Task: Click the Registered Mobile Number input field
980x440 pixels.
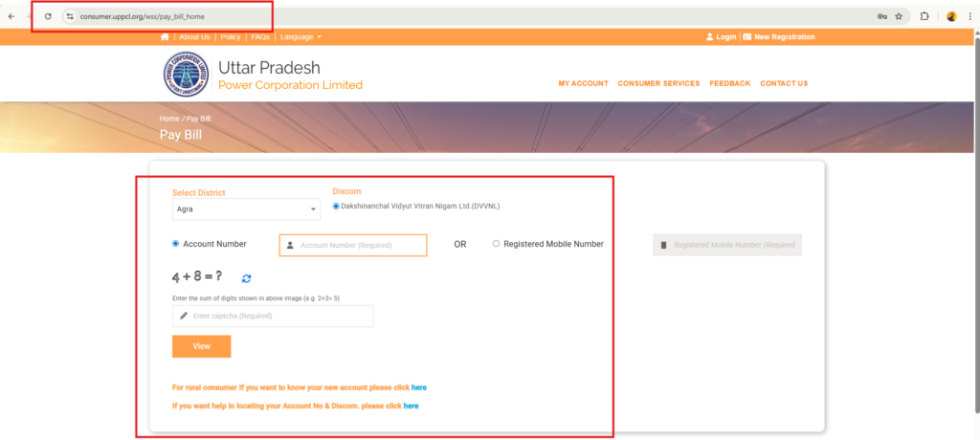Action: click(x=727, y=245)
